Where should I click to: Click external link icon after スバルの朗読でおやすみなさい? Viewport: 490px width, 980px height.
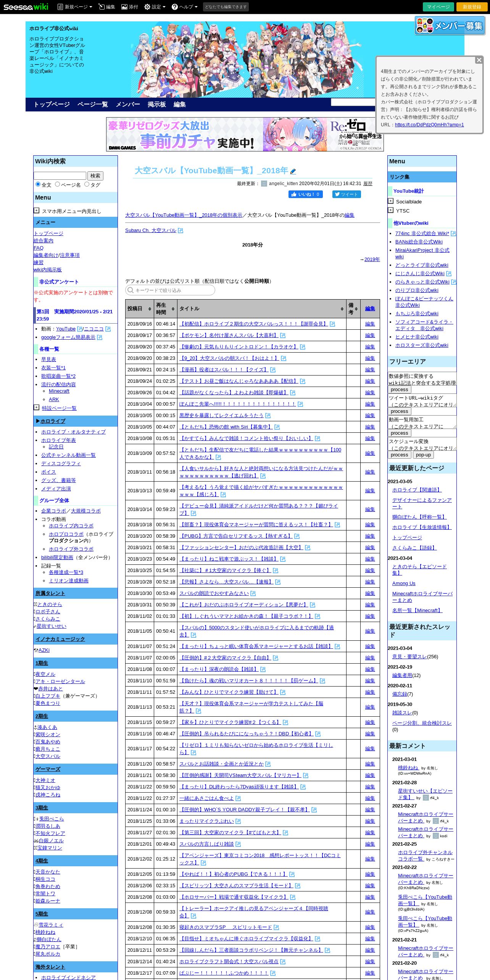(x=253, y=593)
